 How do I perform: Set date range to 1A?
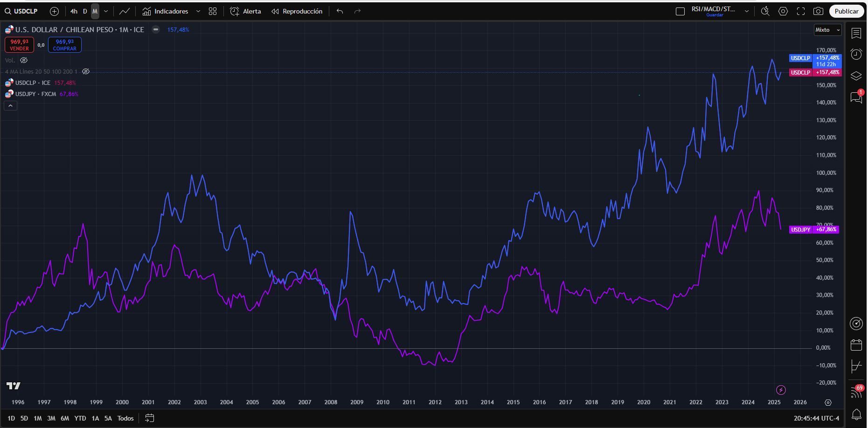[95, 418]
